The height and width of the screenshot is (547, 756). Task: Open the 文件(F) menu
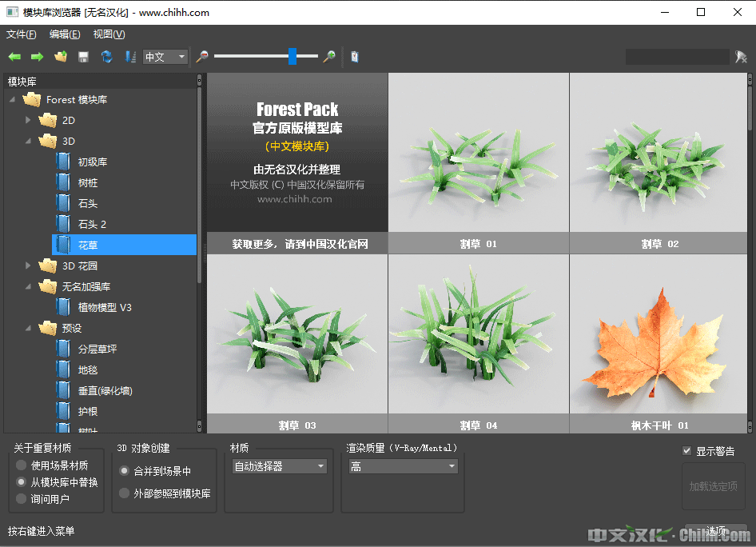coord(22,34)
